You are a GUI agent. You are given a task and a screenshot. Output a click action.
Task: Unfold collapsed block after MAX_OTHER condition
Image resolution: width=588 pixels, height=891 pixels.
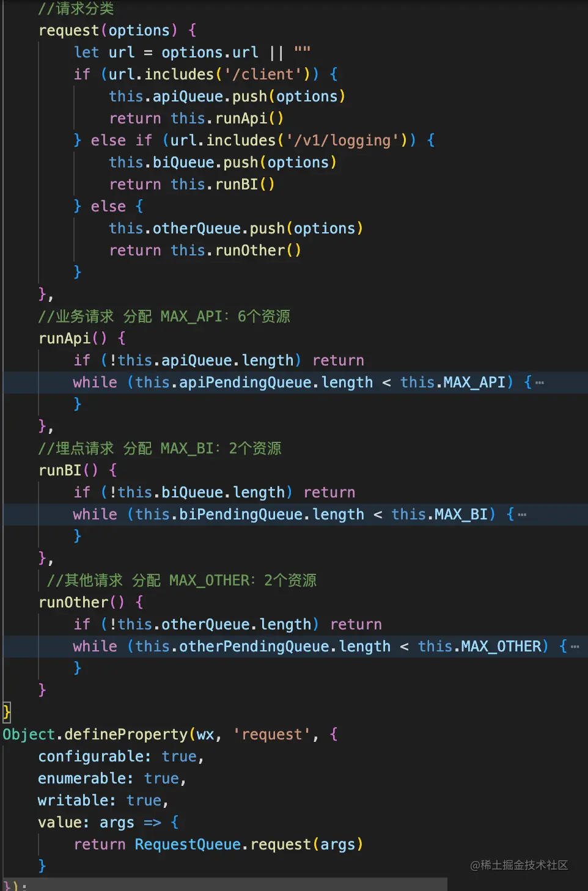tap(575, 647)
